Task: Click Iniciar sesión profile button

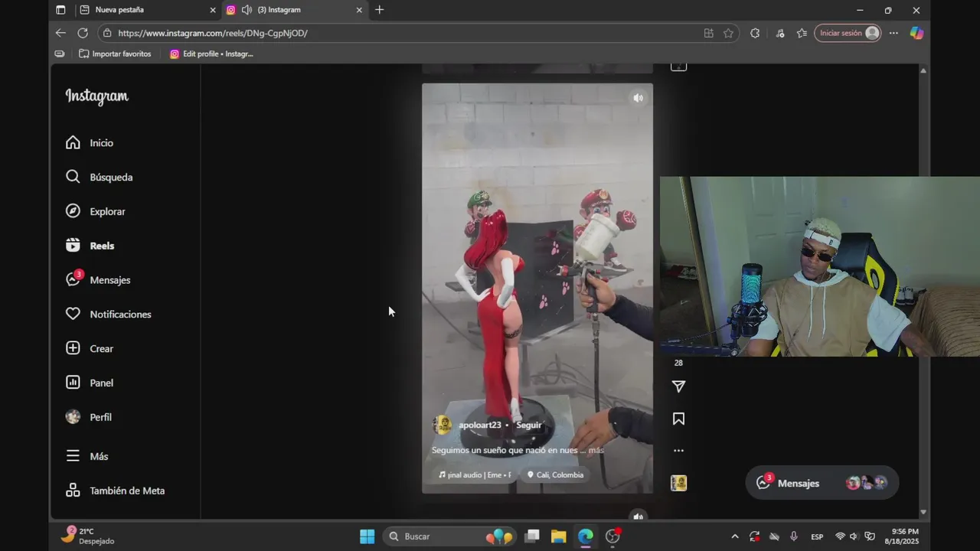Action: click(848, 33)
